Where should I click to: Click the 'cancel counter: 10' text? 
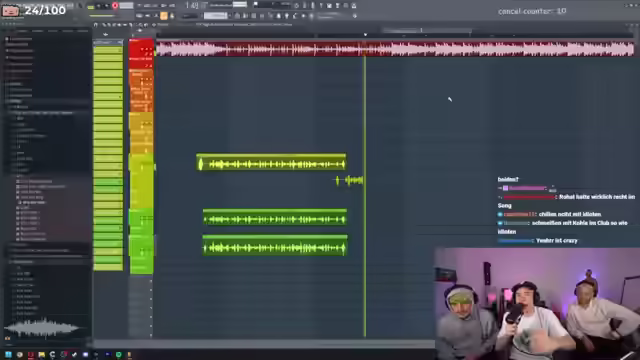[x=532, y=11]
